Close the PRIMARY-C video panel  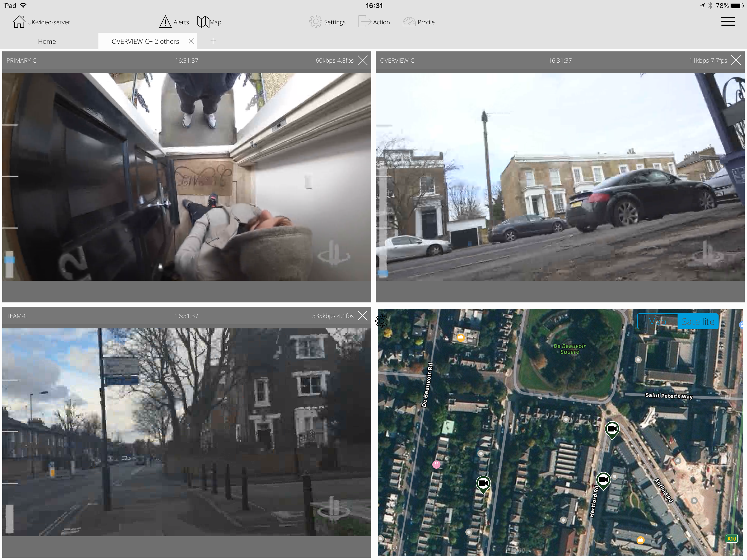pyautogui.click(x=362, y=60)
